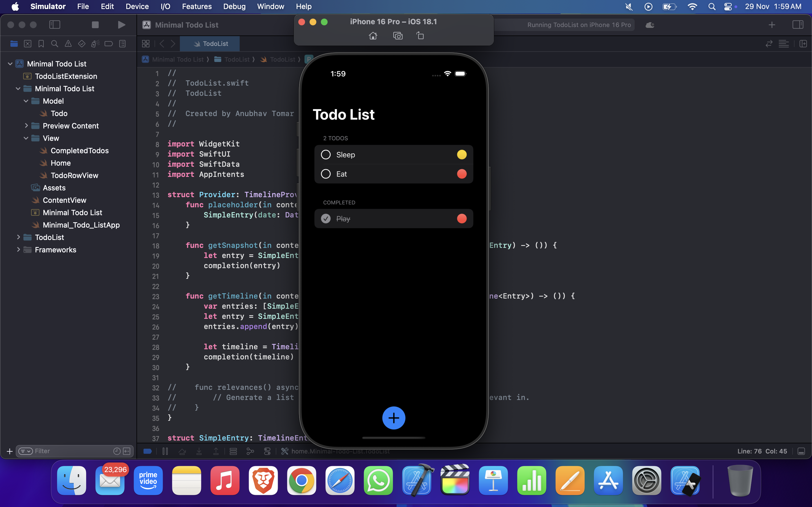
Task: Open the Debug navigator spray icon
Action: pyautogui.click(x=95, y=44)
